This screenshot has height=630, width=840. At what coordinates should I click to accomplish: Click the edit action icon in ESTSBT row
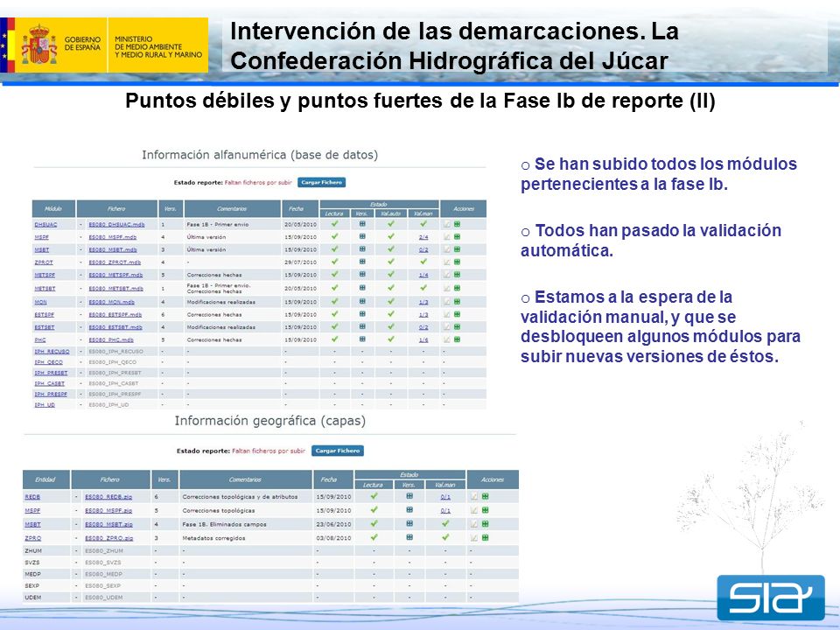[447, 326]
